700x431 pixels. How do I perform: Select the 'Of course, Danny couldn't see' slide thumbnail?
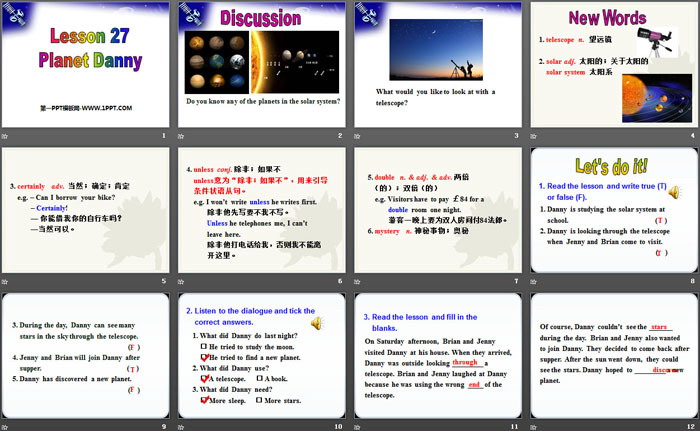(x=614, y=356)
